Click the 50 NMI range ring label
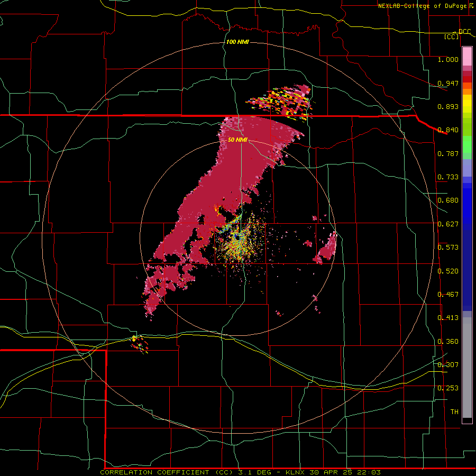 coord(237,140)
